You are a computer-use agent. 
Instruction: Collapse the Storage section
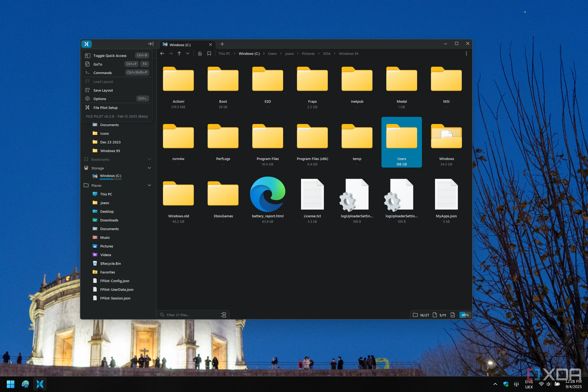pyautogui.click(x=149, y=168)
